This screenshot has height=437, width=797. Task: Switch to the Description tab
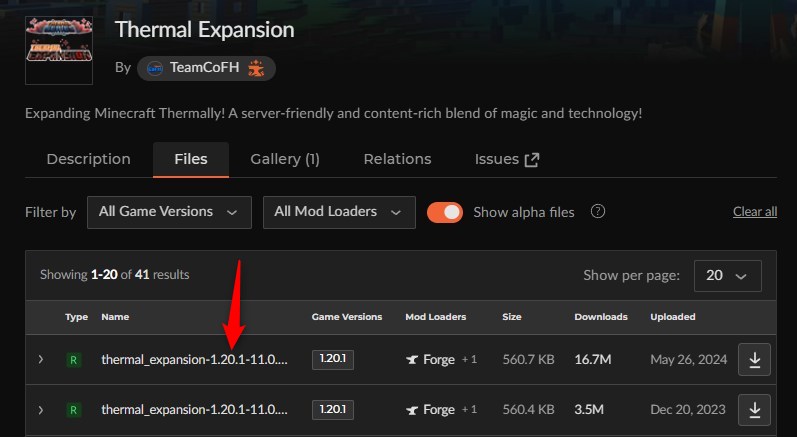point(88,160)
